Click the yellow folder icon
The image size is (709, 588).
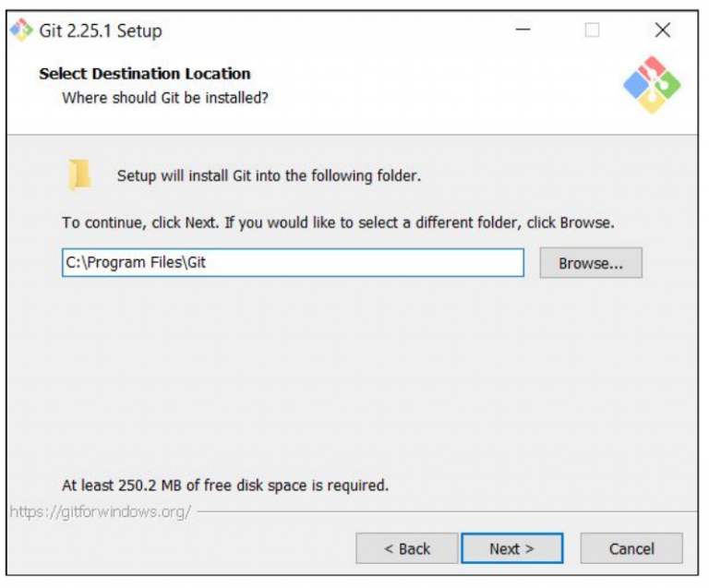coord(79,175)
